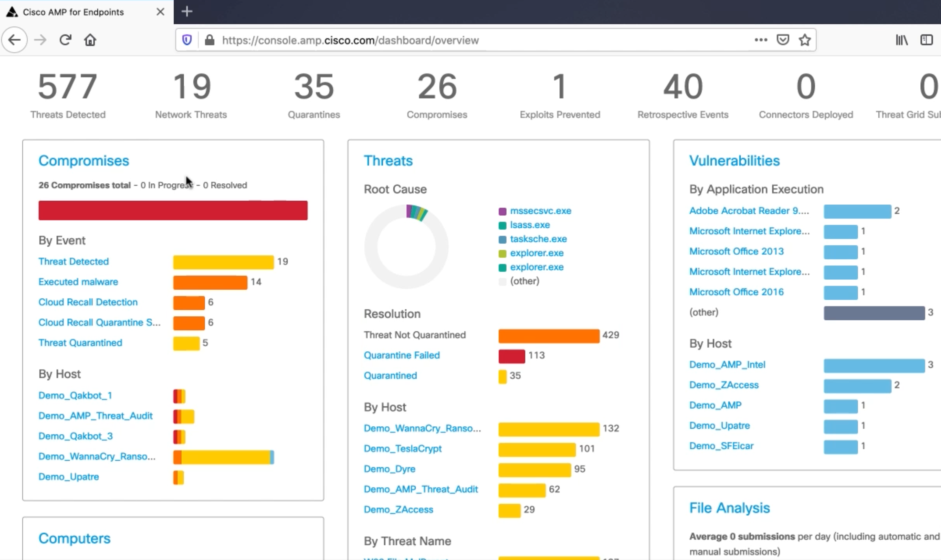
Task: Open the Threat Quarantined event link
Action: click(80, 342)
